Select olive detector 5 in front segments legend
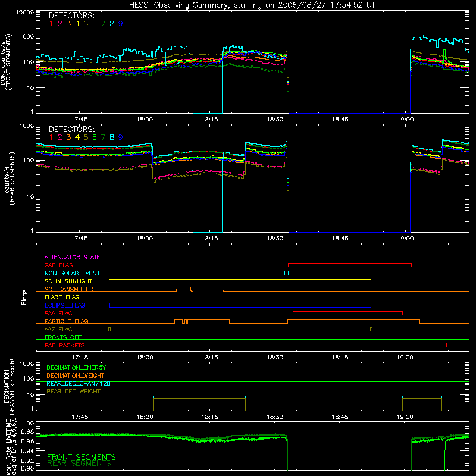The image size is (476, 476). (x=86, y=24)
